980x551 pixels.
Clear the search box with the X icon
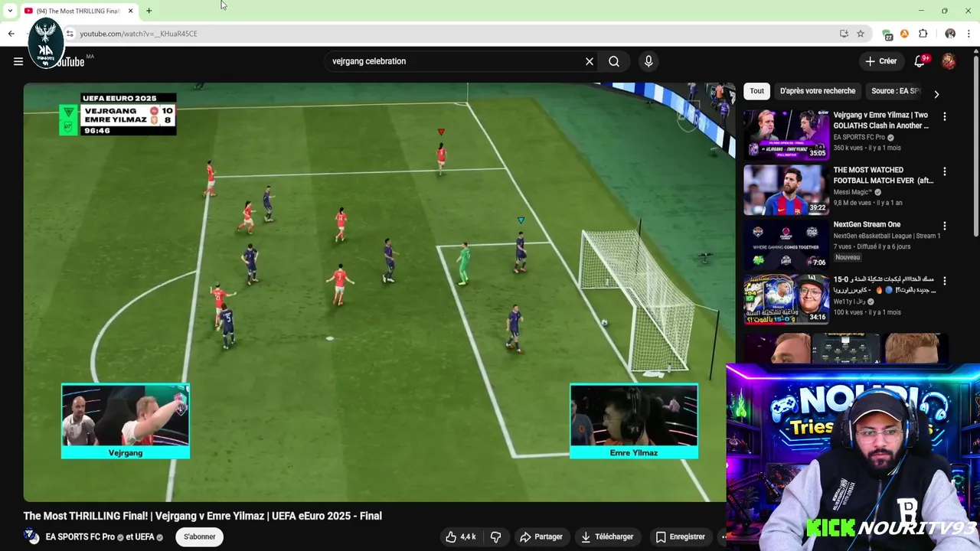tap(590, 61)
